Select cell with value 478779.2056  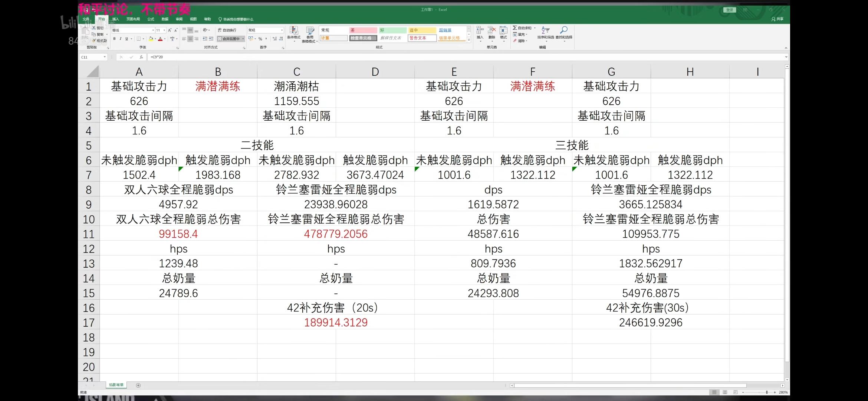[x=335, y=234]
